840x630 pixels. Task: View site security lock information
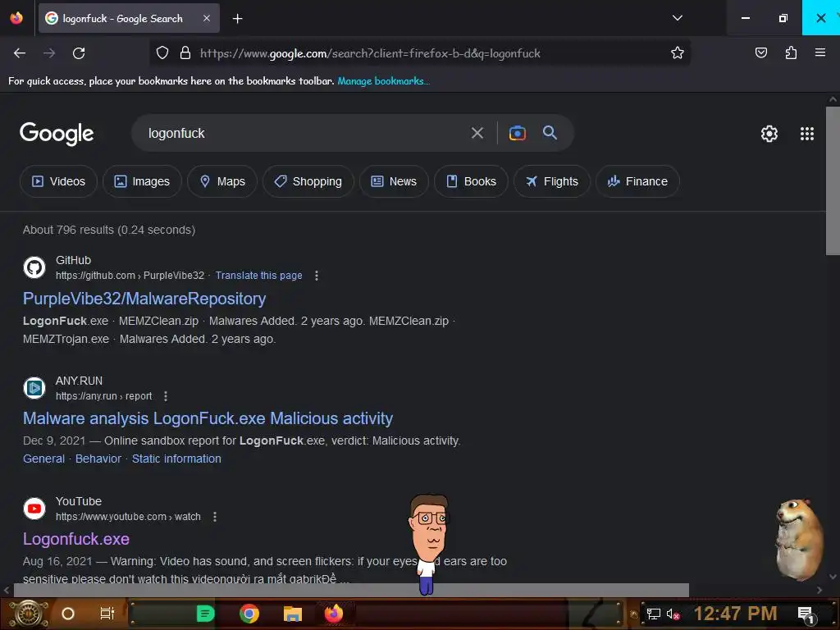coord(185,52)
